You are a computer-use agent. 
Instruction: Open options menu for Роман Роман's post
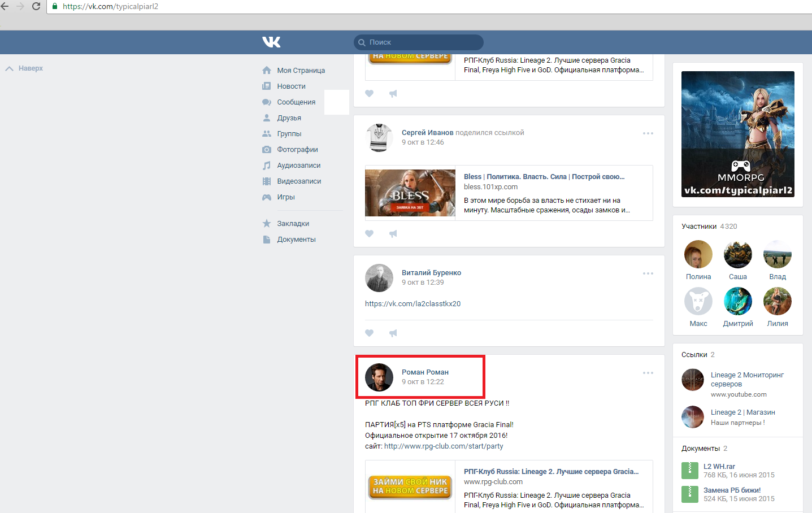pyautogui.click(x=648, y=373)
